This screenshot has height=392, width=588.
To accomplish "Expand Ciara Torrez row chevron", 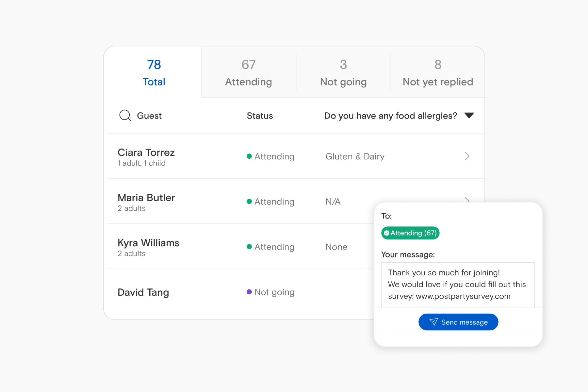I will click(467, 156).
